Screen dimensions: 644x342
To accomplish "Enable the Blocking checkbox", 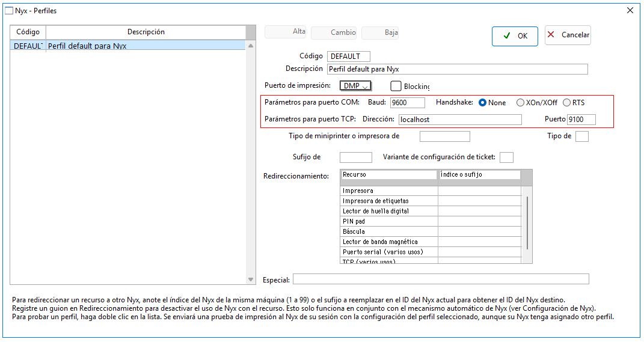I will click(396, 86).
